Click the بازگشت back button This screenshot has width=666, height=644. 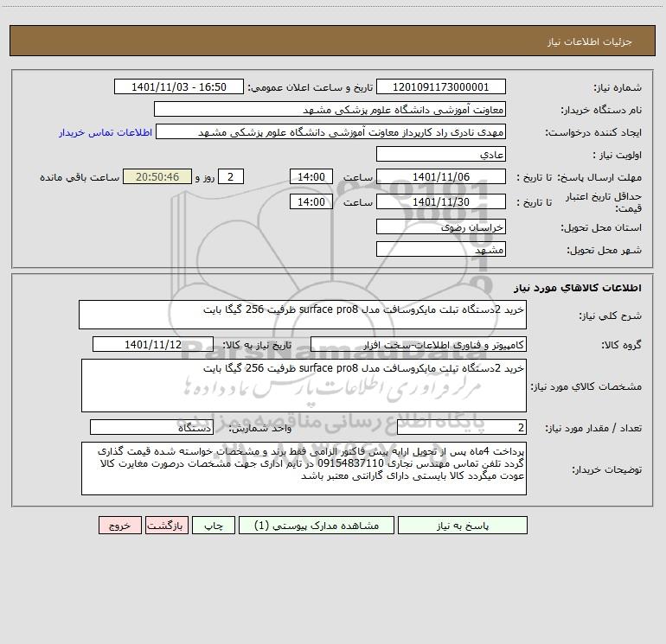coord(166,525)
